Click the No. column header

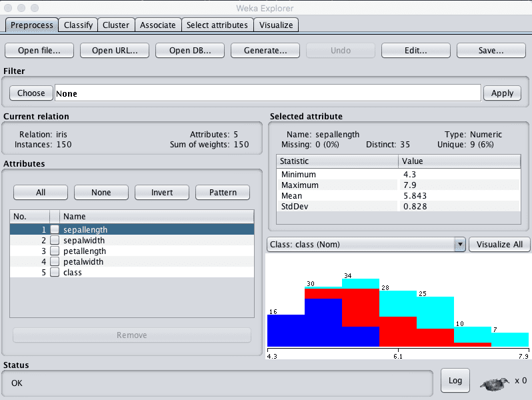coord(29,217)
